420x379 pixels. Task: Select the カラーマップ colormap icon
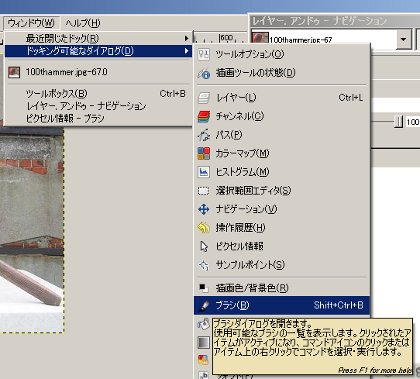pos(204,154)
